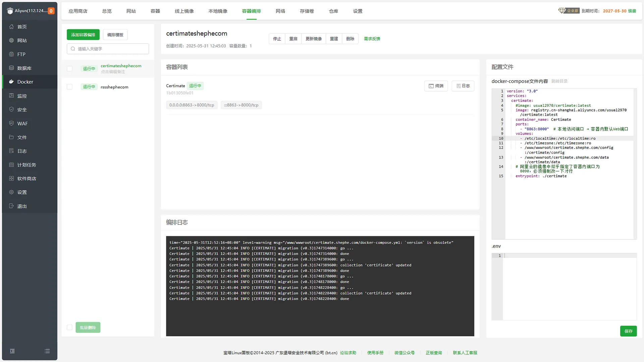View logs of the Certimate container

pos(463,86)
